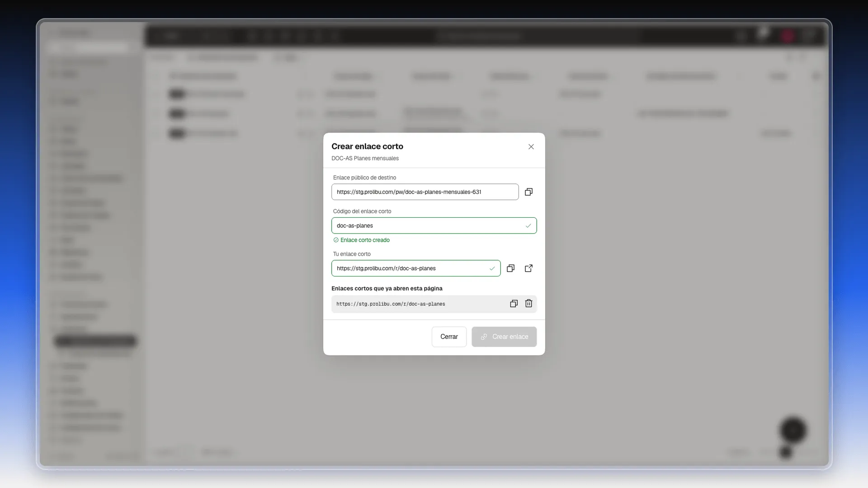Copy the public destination link
The image size is (868, 488).
pyautogui.click(x=528, y=192)
